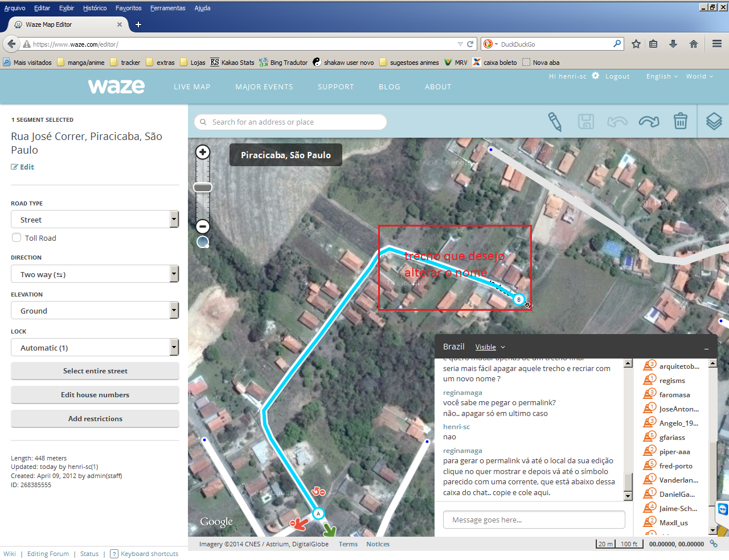Click Add restrictions button
729x560 pixels.
(x=95, y=418)
